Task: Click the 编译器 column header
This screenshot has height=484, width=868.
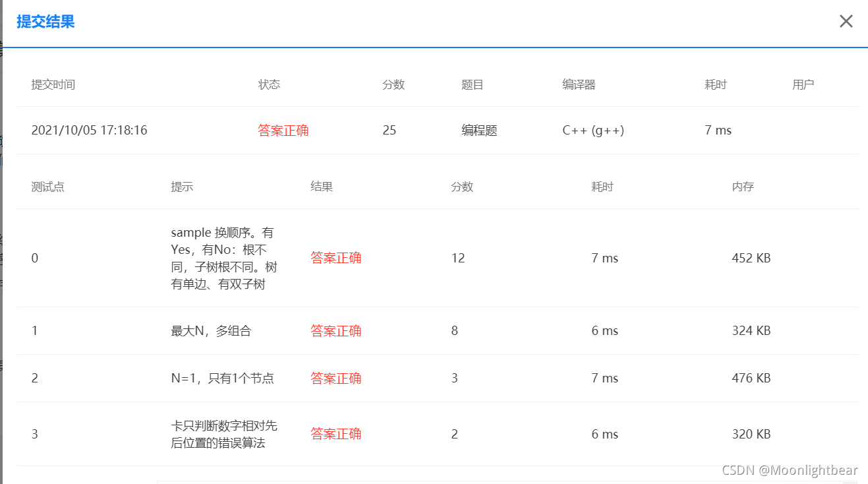Action: click(579, 84)
